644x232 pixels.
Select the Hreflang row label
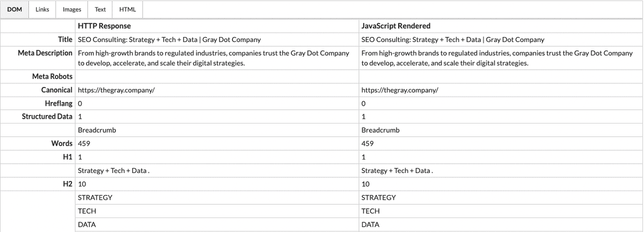click(x=58, y=104)
